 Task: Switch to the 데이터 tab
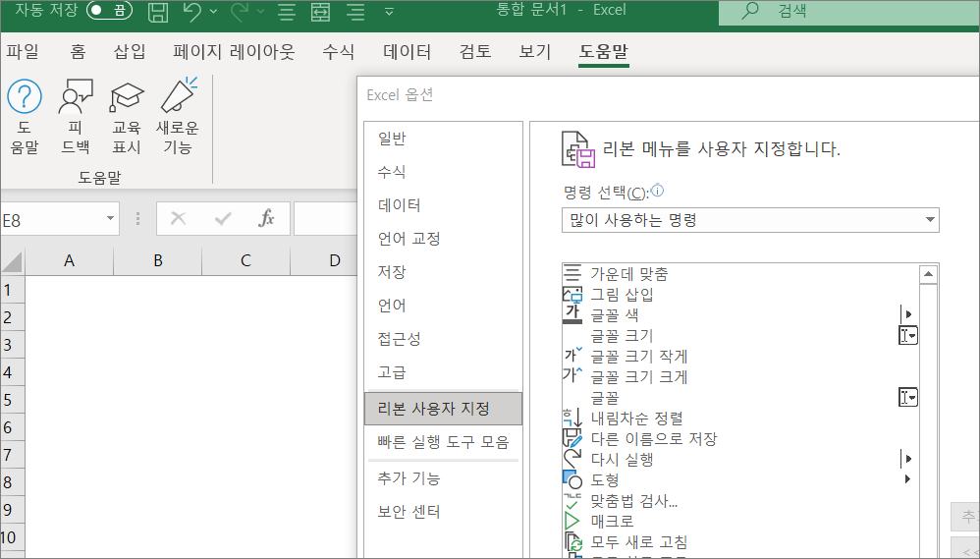tap(407, 51)
